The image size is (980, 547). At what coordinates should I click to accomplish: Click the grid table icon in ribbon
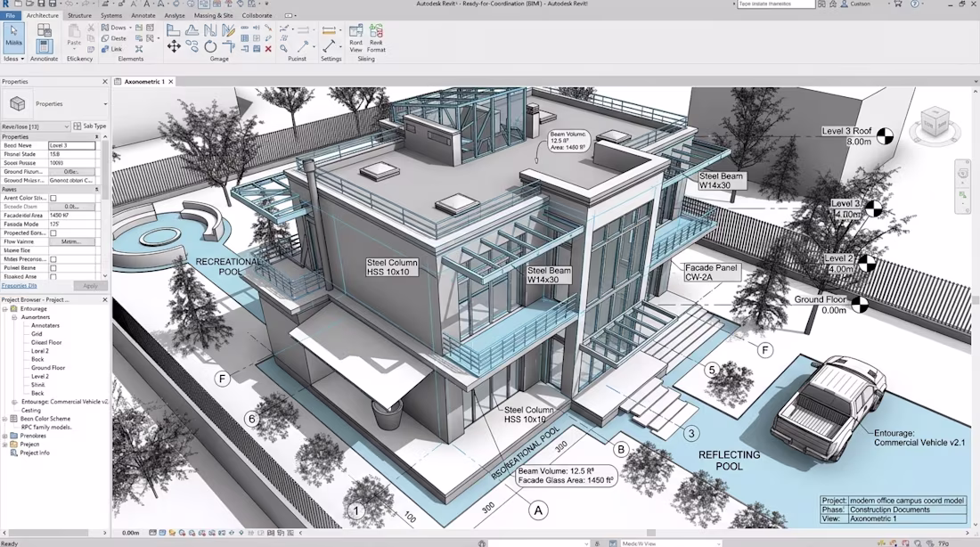(244, 38)
